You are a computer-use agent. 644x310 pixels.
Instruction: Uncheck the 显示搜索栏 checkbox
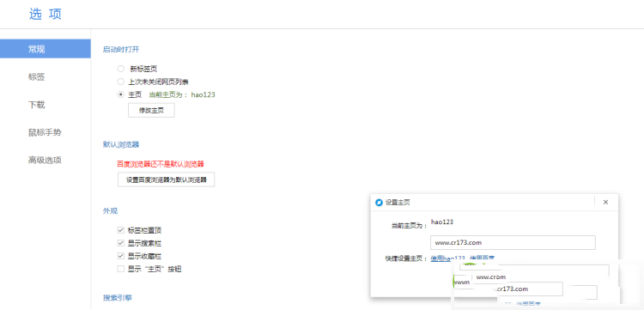[121, 243]
